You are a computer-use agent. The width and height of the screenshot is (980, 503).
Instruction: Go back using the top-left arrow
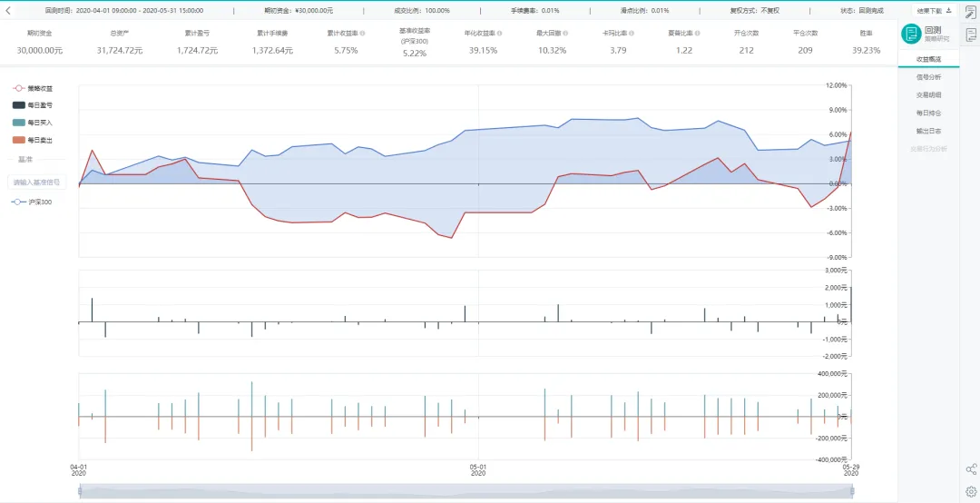[8, 10]
